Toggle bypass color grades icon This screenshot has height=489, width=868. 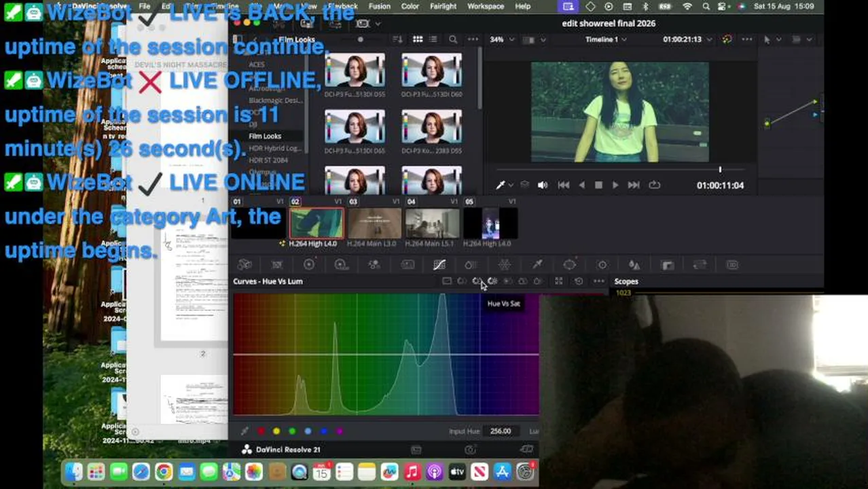(x=727, y=39)
